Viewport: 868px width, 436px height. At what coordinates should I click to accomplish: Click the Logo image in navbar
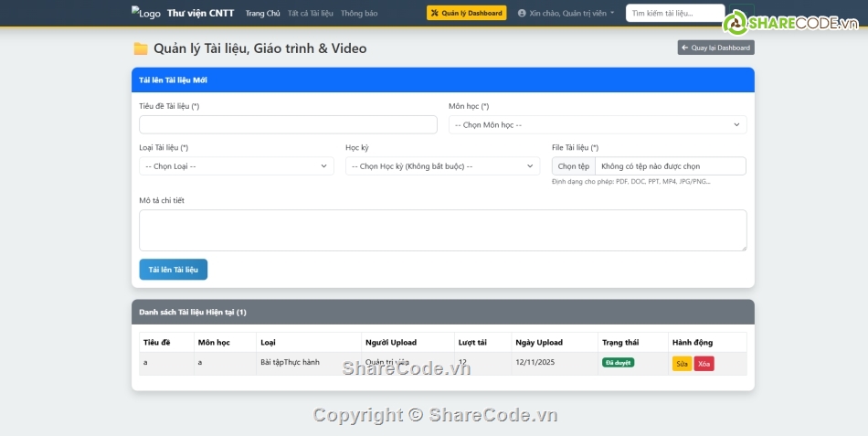(x=146, y=13)
